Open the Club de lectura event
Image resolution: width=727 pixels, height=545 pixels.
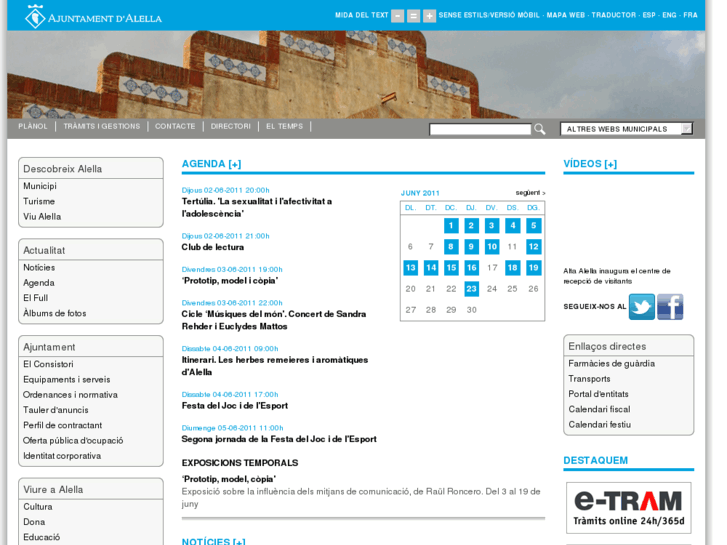pyautogui.click(x=213, y=247)
